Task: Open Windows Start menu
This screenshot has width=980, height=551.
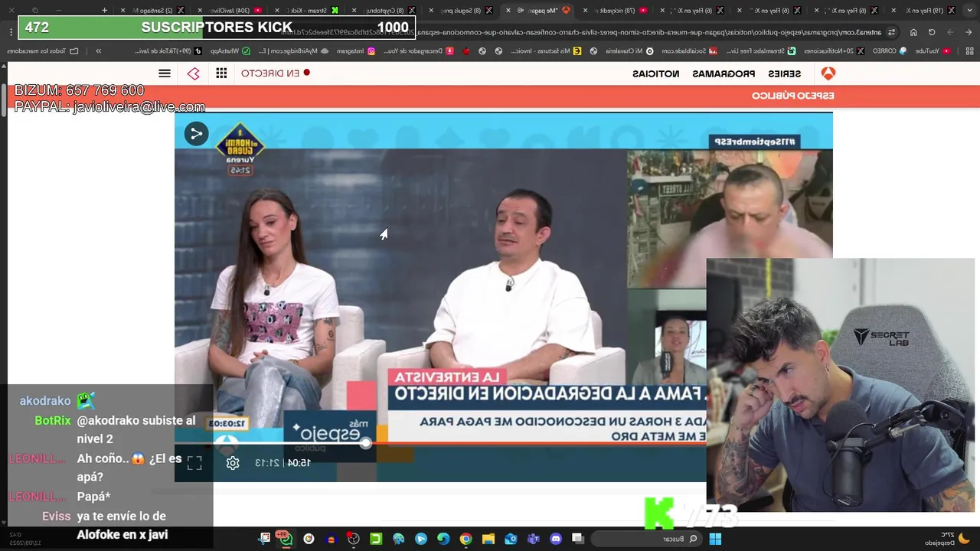Action: pyautogui.click(x=715, y=539)
